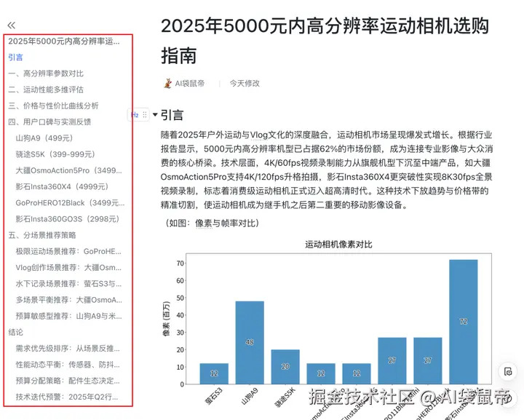
Task: Go to 多场景平衡推荐 outline entry
Action: (69, 300)
